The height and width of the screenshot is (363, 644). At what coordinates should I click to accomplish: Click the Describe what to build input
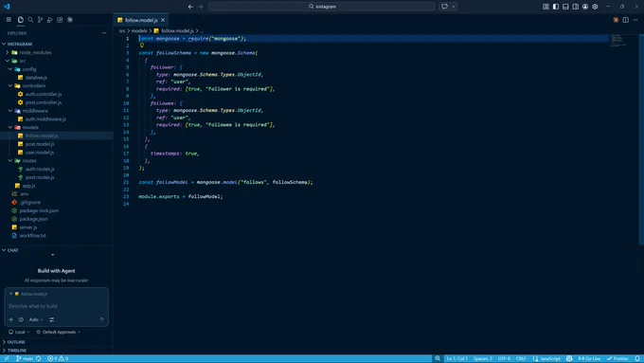(x=56, y=306)
